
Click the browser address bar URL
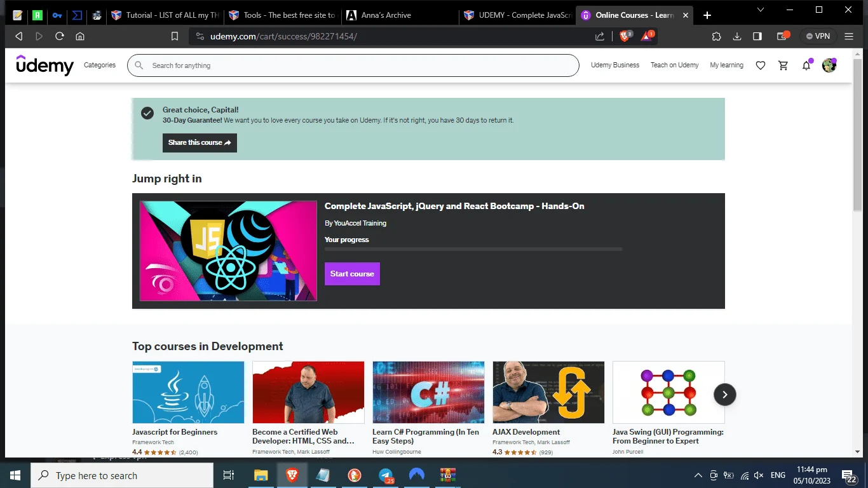point(283,36)
